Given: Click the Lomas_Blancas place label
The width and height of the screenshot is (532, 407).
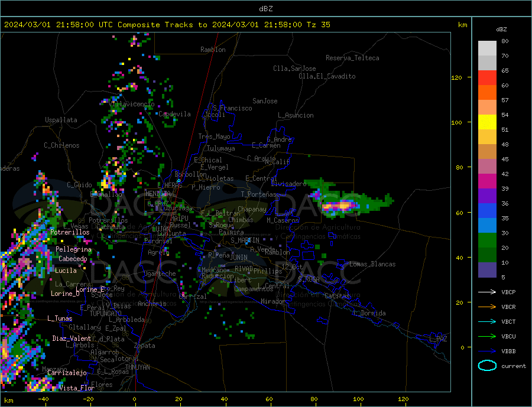Looking at the screenshot, I should pos(372,264).
